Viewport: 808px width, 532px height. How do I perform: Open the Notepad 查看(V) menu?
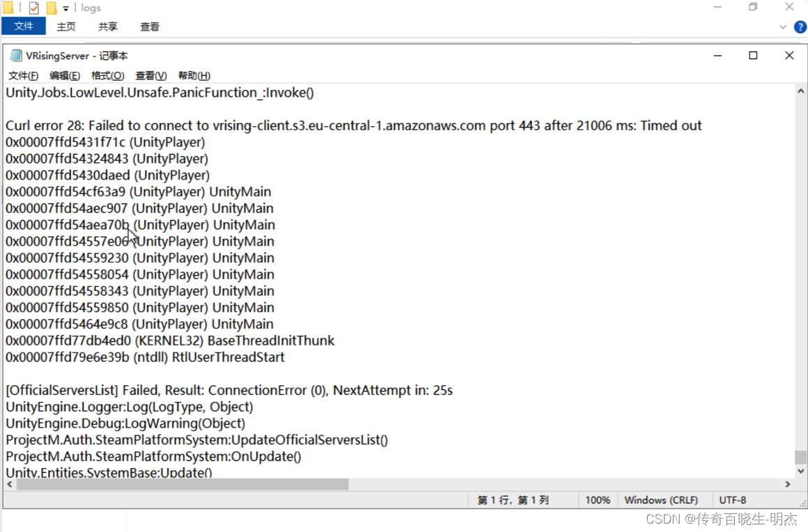pos(151,76)
